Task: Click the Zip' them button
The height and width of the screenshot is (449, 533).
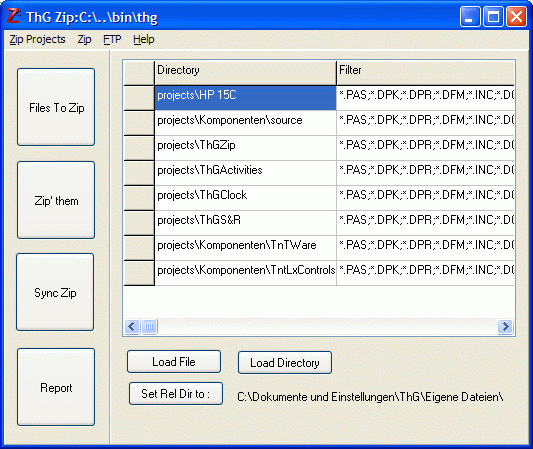Action: tap(56, 200)
